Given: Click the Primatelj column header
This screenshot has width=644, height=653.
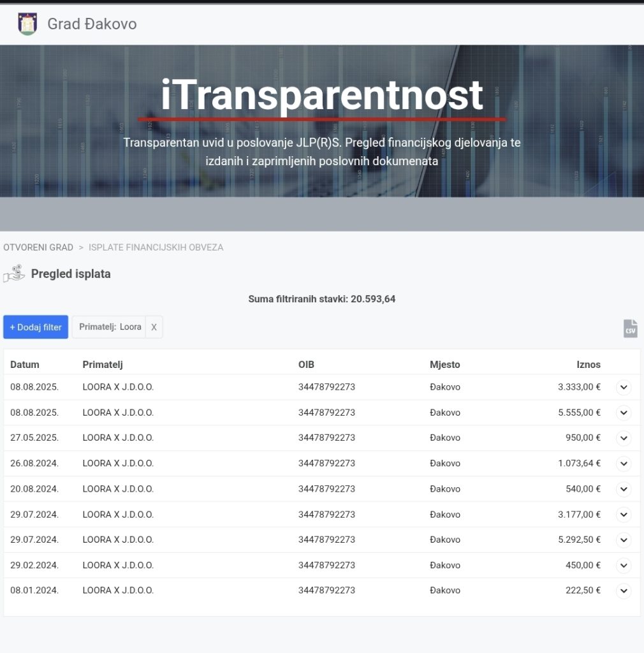Looking at the screenshot, I should (102, 365).
